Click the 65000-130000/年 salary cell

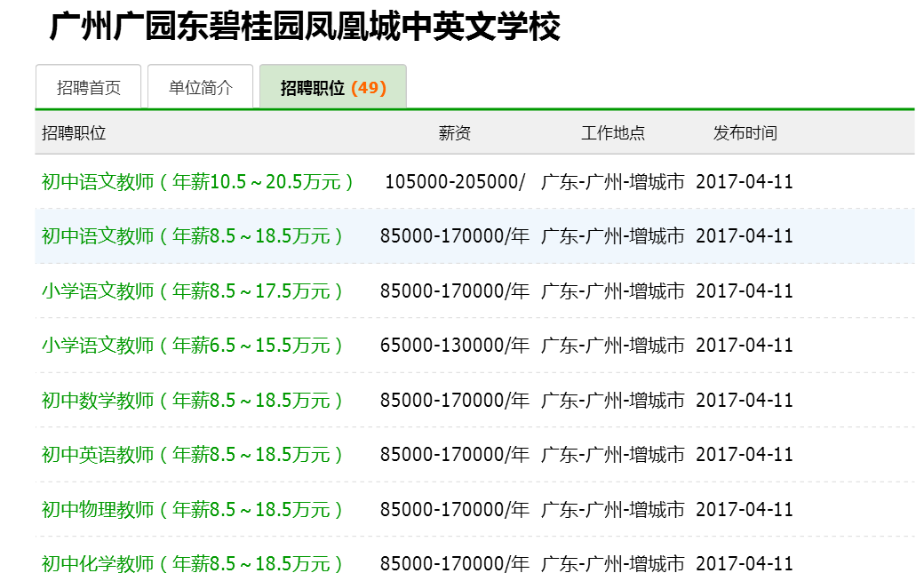(x=454, y=346)
